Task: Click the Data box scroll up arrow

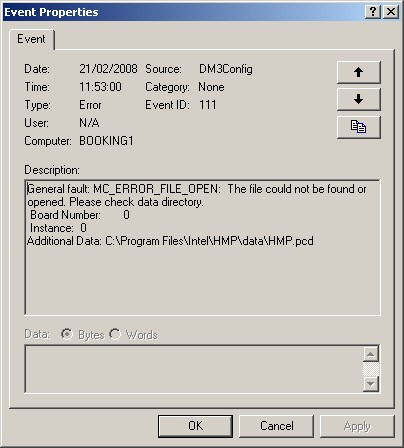Action: (x=371, y=354)
